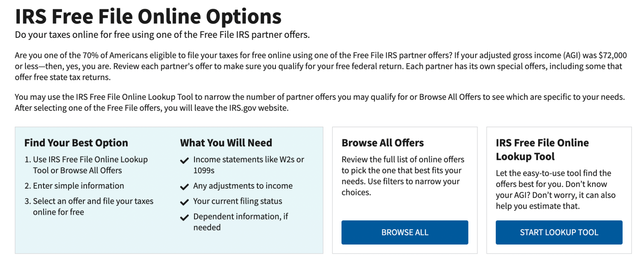Click the subtitle about Free File IRS partner offers
This screenshot has width=644, height=267.
pos(162,35)
